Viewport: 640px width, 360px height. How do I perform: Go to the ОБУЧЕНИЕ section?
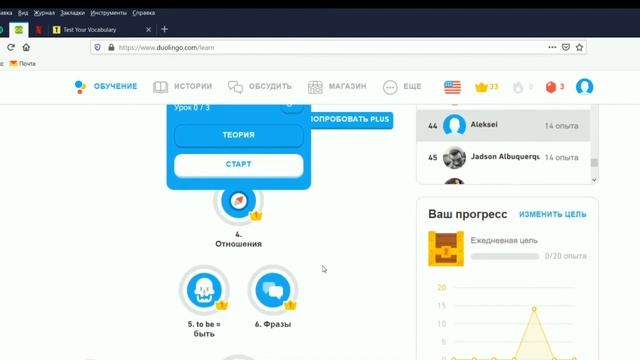[106, 87]
